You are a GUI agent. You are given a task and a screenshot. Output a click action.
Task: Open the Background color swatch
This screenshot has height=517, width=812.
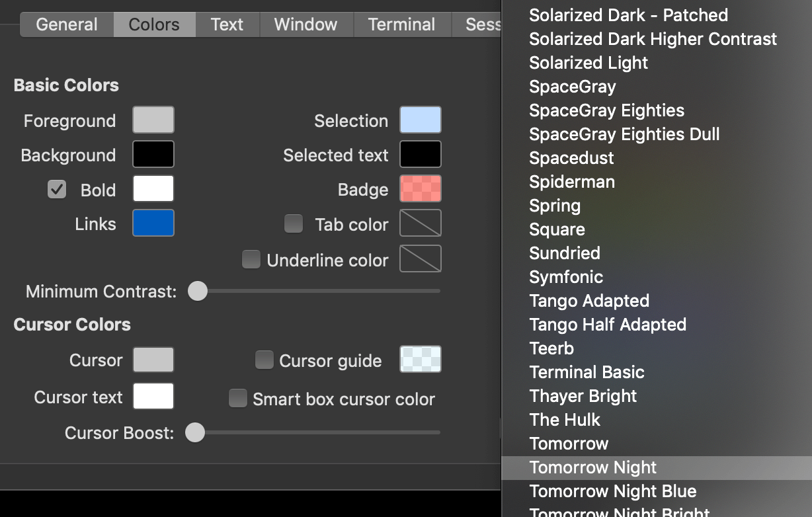(153, 155)
